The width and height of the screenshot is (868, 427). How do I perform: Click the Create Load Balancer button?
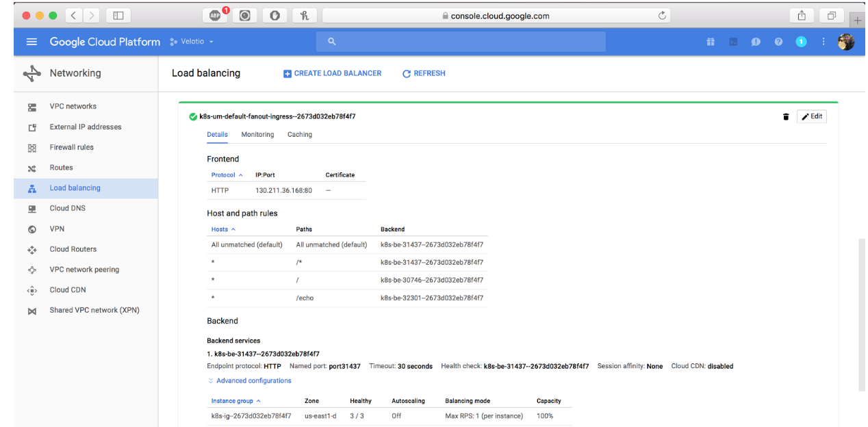click(333, 73)
